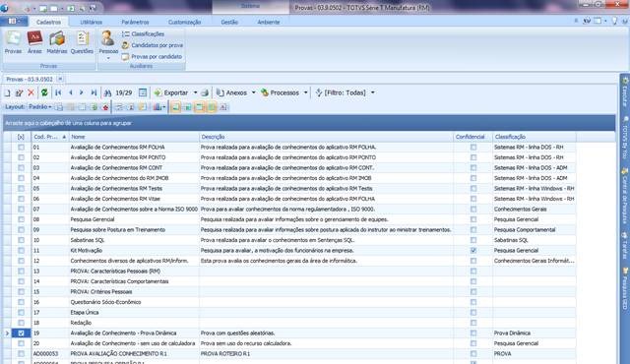This screenshot has height=364, width=630.
Task: Sort by the Confidencial column header
Action: tap(472, 137)
